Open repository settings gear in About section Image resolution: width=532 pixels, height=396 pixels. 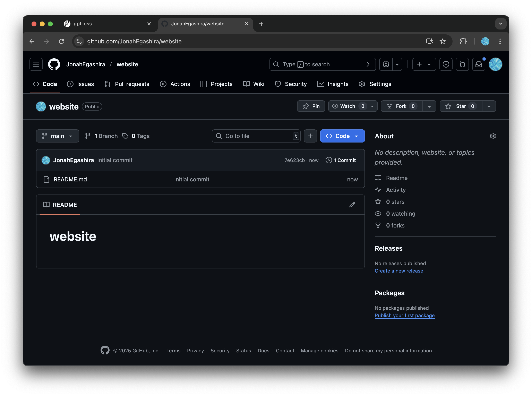pos(493,136)
